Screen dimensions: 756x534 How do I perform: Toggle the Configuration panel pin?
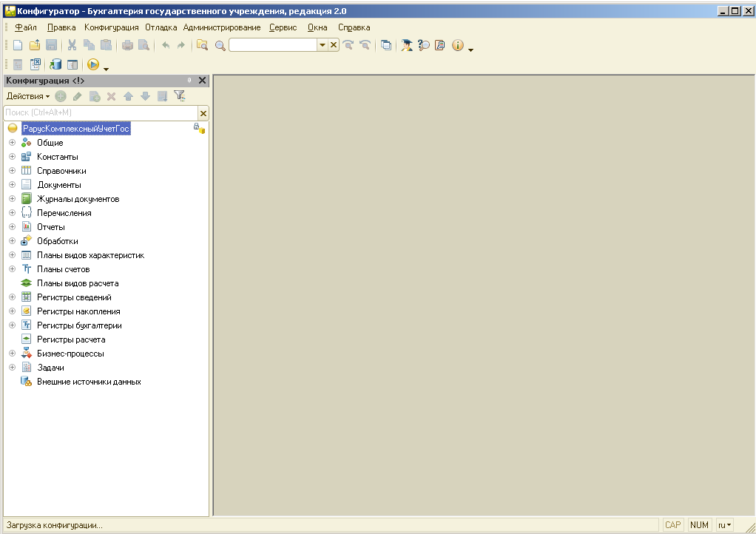(189, 81)
